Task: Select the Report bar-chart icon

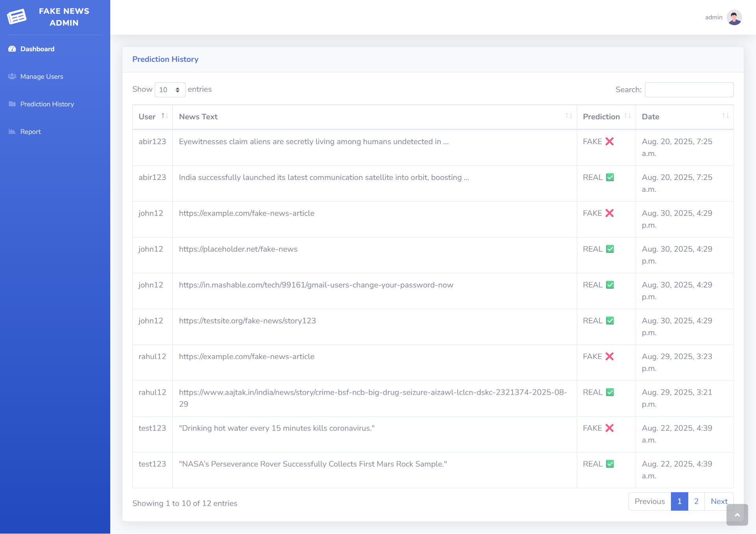Action: [12, 132]
